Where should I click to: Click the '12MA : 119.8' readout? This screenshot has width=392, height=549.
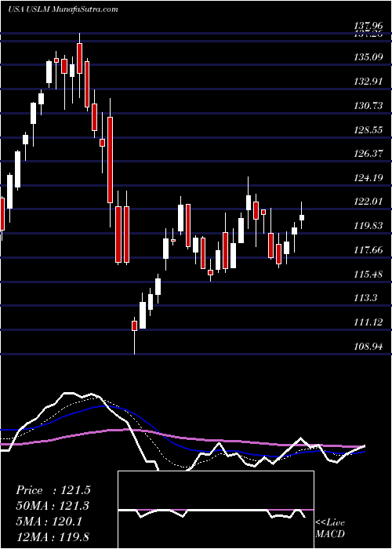click(x=53, y=538)
